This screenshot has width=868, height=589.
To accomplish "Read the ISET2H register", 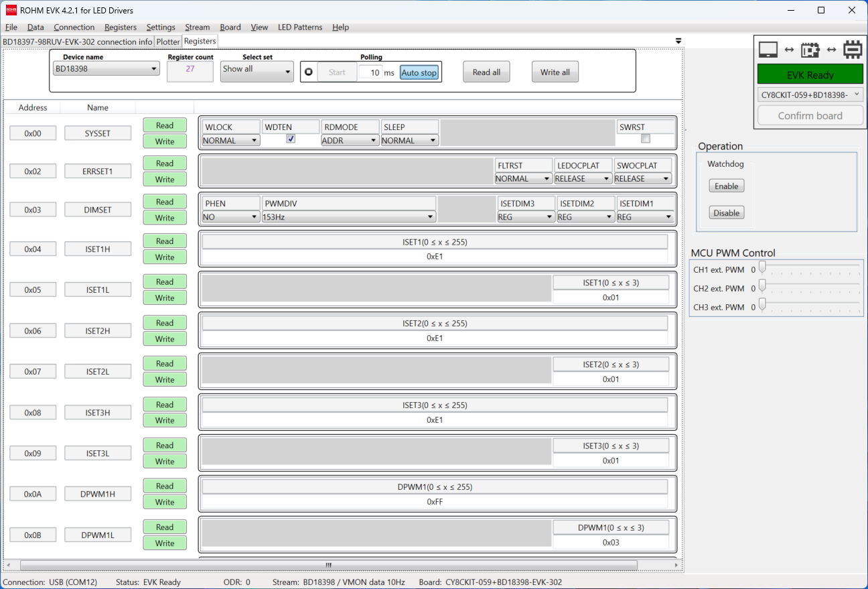I will point(165,323).
